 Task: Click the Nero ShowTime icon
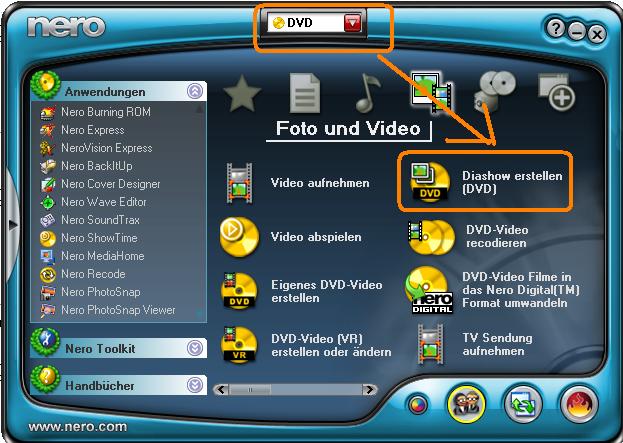click(48, 238)
